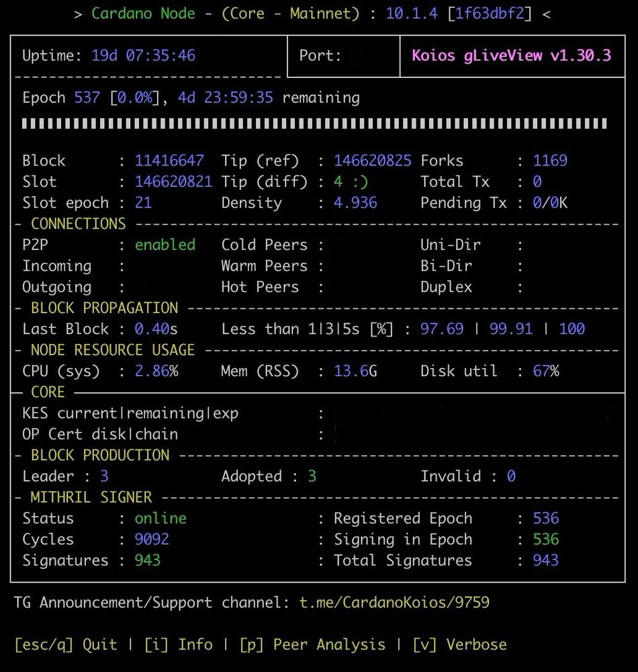Click the NODE RESOURCE USAGE header
The height and width of the screenshot is (672, 638).
coord(113,349)
